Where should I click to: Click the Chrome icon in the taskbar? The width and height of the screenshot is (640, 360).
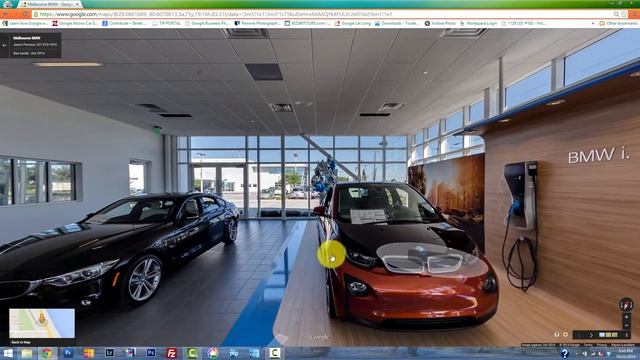47,353
